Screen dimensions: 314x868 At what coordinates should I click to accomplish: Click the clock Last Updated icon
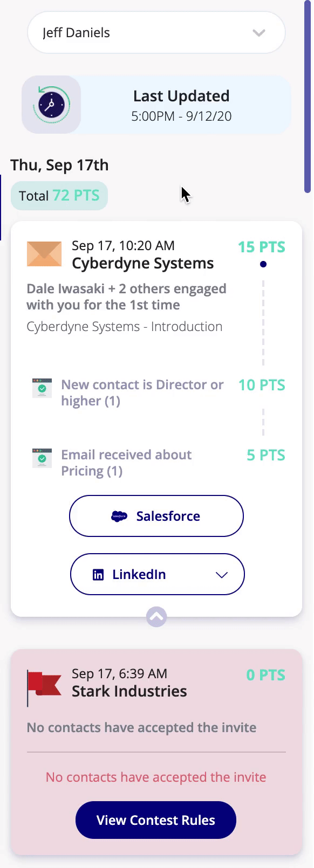click(51, 105)
